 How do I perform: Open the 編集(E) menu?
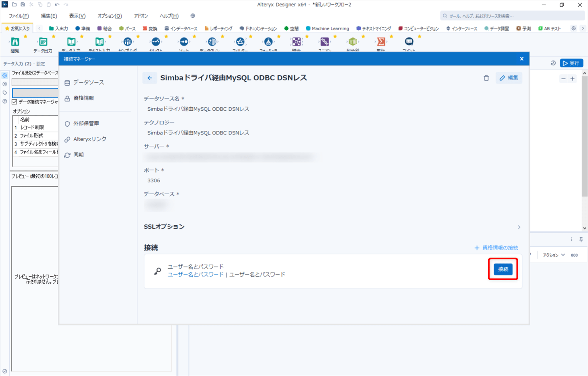[49, 16]
